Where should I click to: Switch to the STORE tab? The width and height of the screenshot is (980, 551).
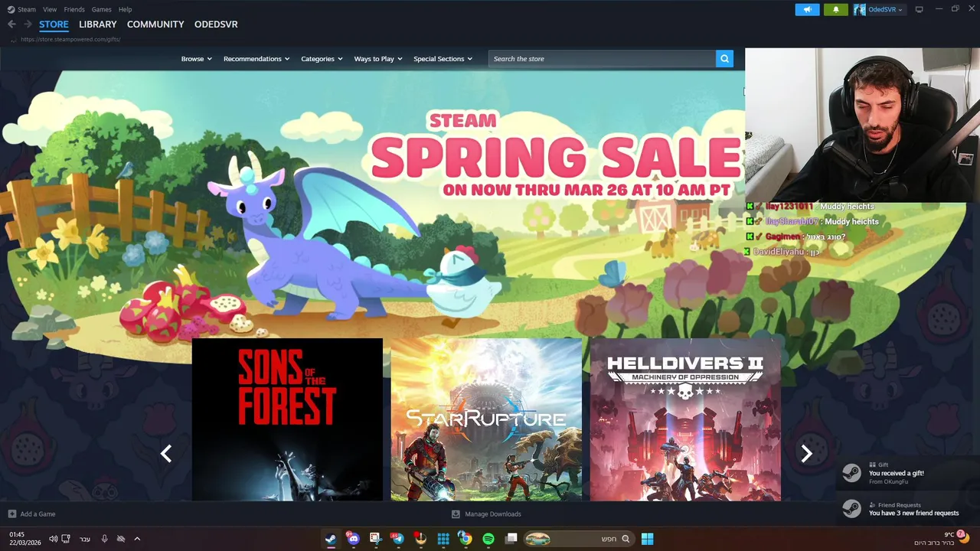[x=54, y=24]
